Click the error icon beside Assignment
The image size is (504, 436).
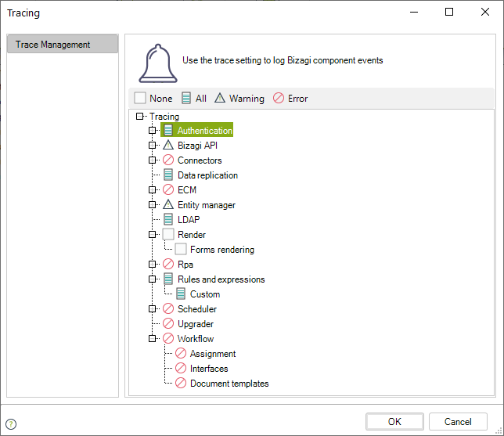click(181, 353)
